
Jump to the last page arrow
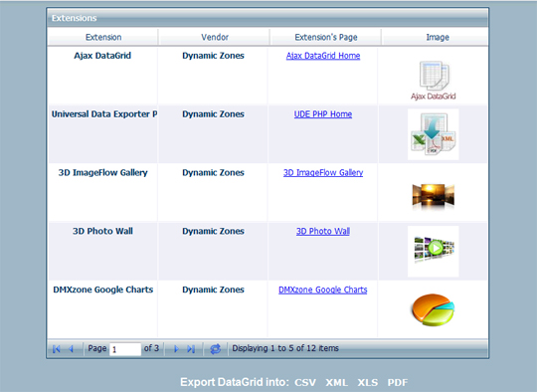pyautogui.click(x=191, y=349)
